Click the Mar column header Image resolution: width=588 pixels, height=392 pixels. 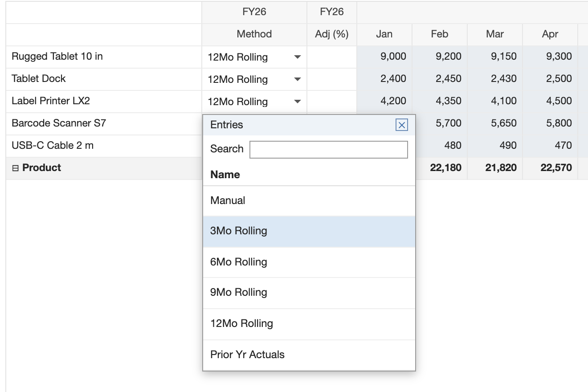click(495, 34)
